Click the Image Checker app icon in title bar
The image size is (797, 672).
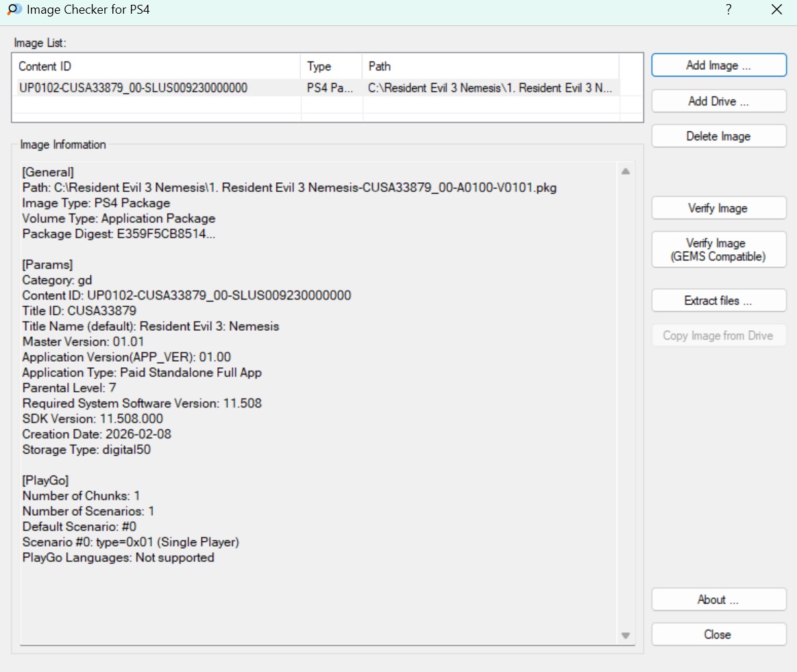pyautogui.click(x=14, y=10)
